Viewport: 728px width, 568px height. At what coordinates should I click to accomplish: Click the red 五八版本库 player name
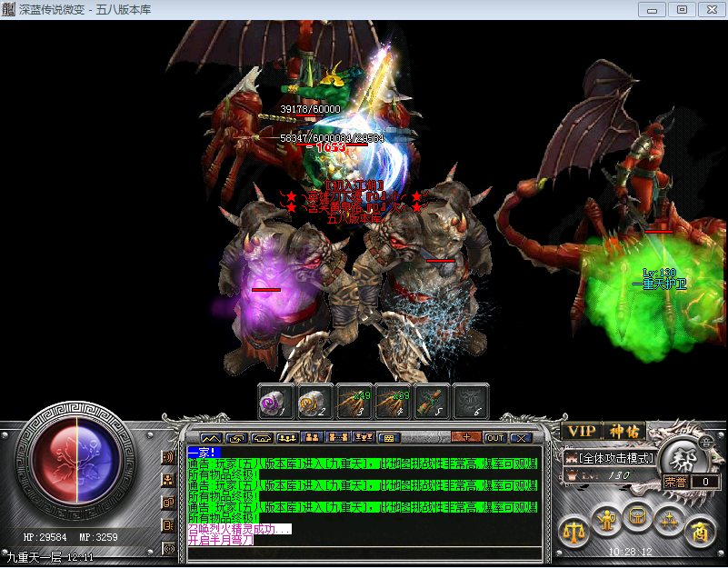[x=354, y=218]
